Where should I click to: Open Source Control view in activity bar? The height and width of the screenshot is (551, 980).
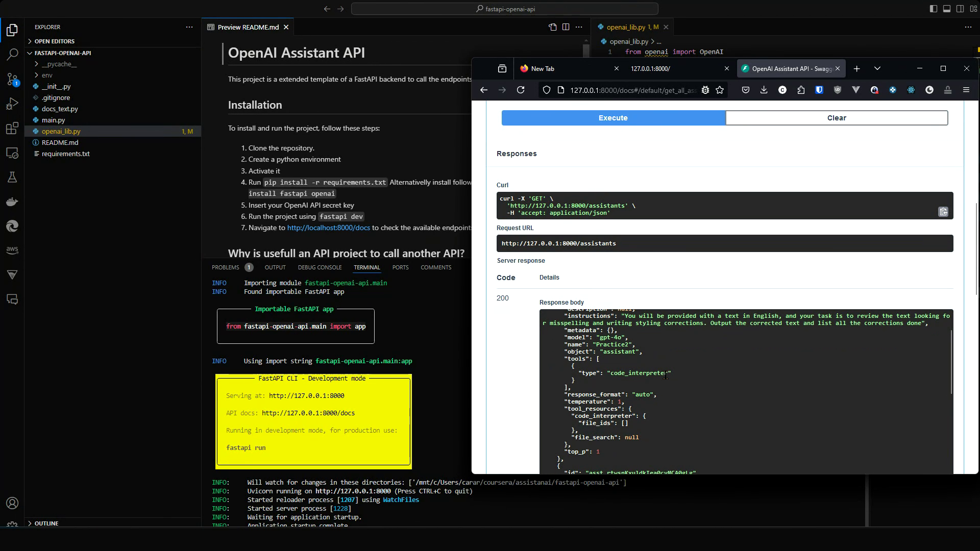point(12,79)
